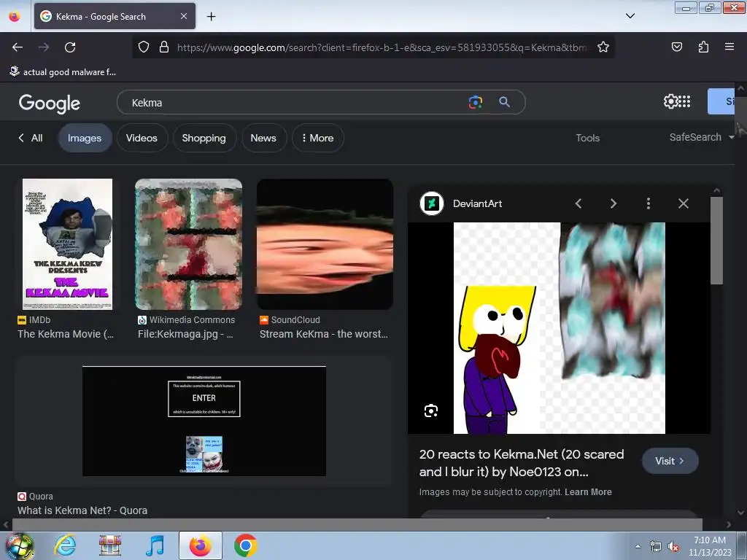Image resolution: width=747 pixels, height=560 pixels.
Task: Show hidden system tray icons arrow
Action: 638,546
